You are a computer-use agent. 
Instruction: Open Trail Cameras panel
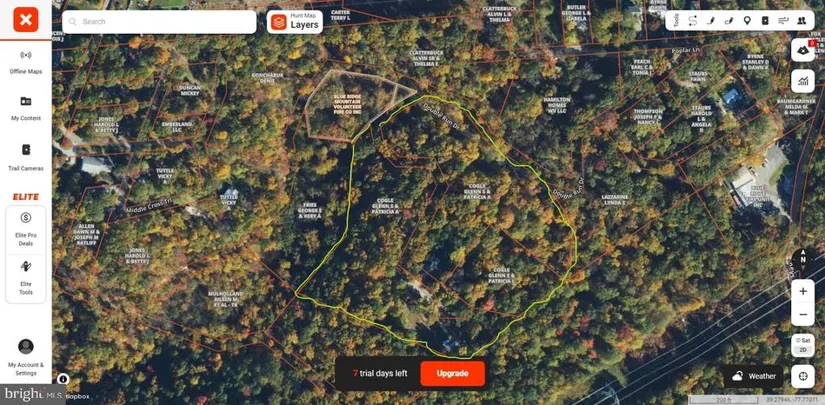point(26,157)
